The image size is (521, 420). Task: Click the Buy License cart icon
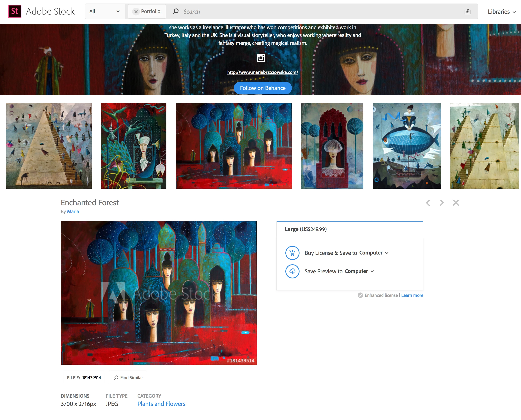point(292,253)
